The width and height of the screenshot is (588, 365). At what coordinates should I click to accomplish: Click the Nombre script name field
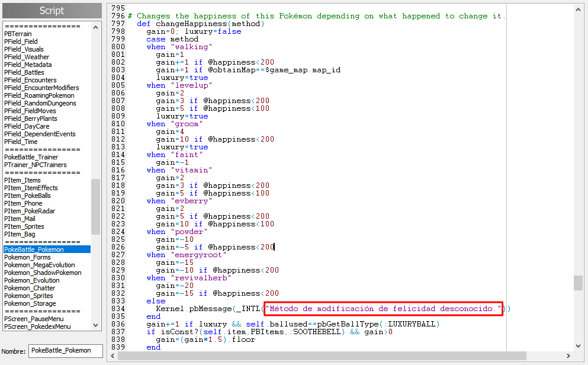coord(65,350)
